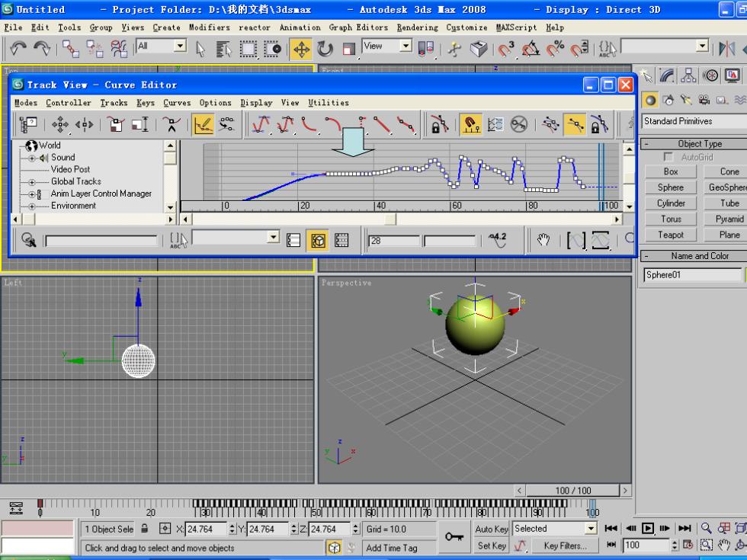Choose the Scale Values tool in Curve Editor
Viewport: 747px width, 560px height.
pos(140,125)
